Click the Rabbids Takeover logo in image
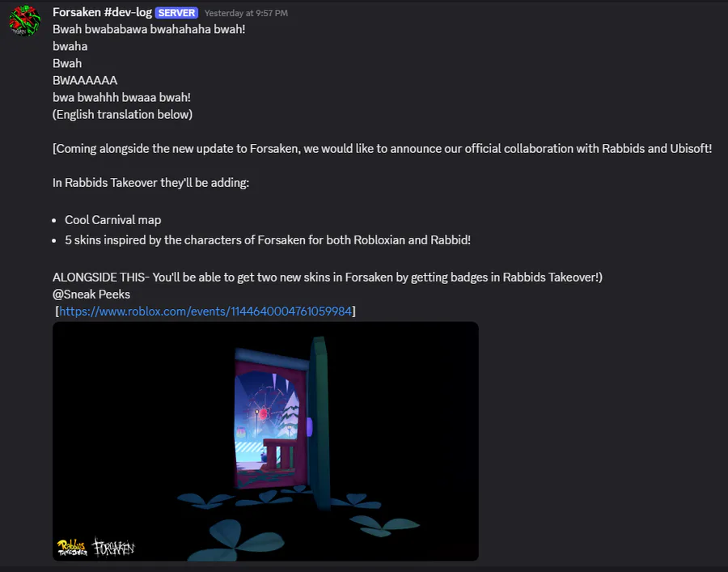Screen dimensions: 728x572 (x=72, y=548)
